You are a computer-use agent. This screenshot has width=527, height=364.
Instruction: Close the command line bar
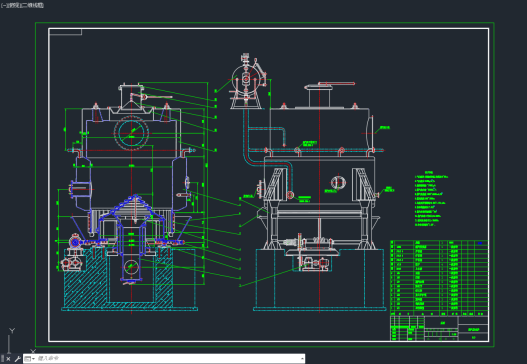(x=8, y=359)
